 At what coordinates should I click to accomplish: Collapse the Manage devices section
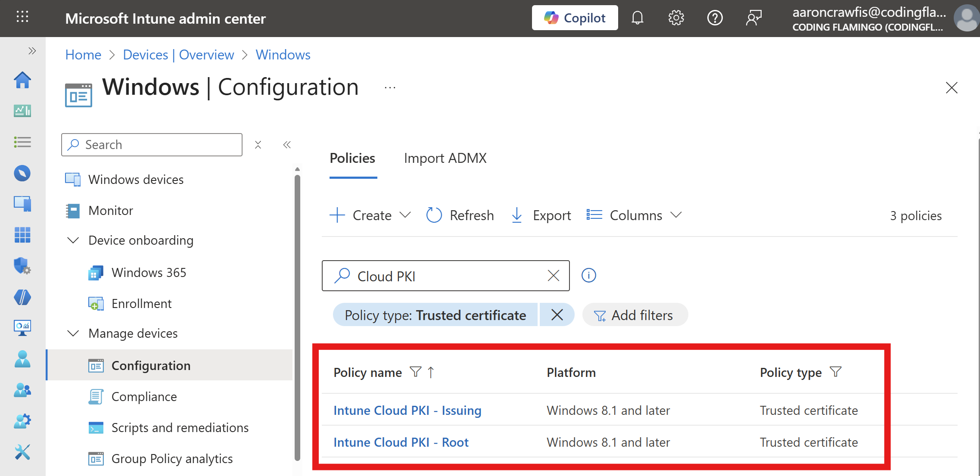pos(73,333)
